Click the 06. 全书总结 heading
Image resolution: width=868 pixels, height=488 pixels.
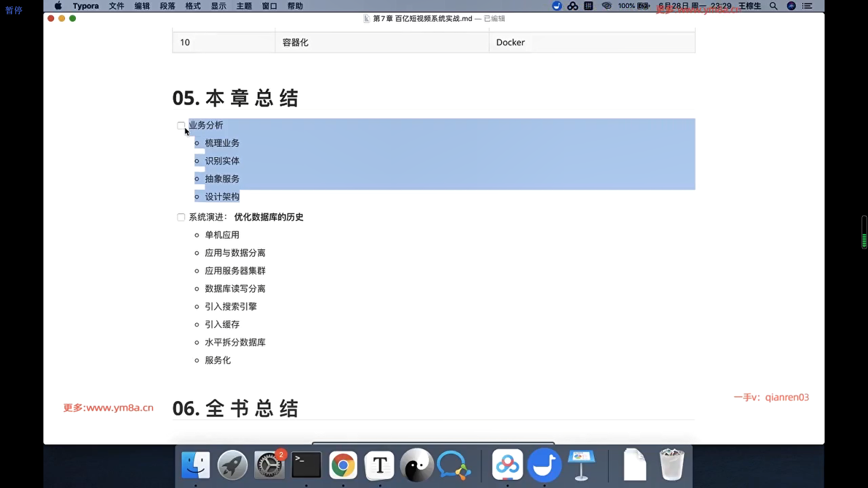pos(235,408)
